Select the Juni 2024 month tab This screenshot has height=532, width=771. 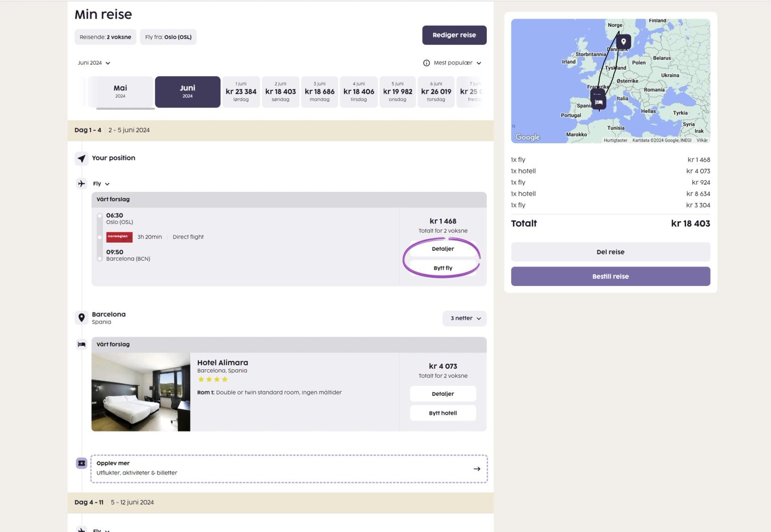click(187, 92)
